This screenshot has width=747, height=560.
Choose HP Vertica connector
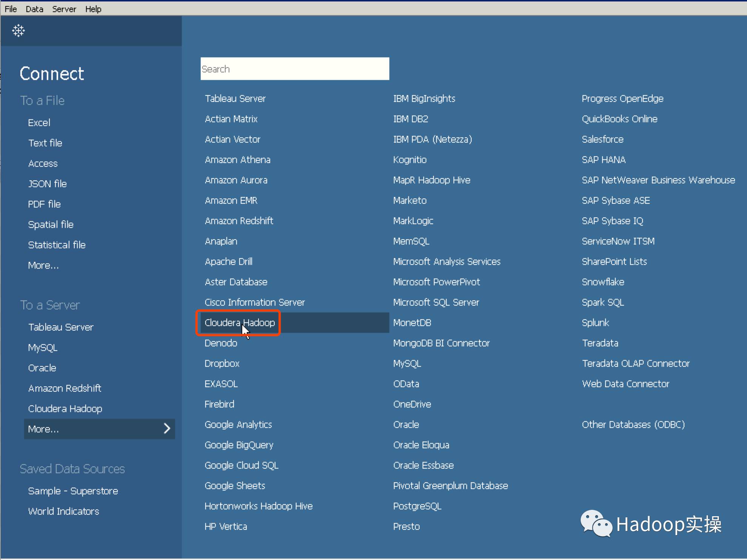click(x=226, y=526)
